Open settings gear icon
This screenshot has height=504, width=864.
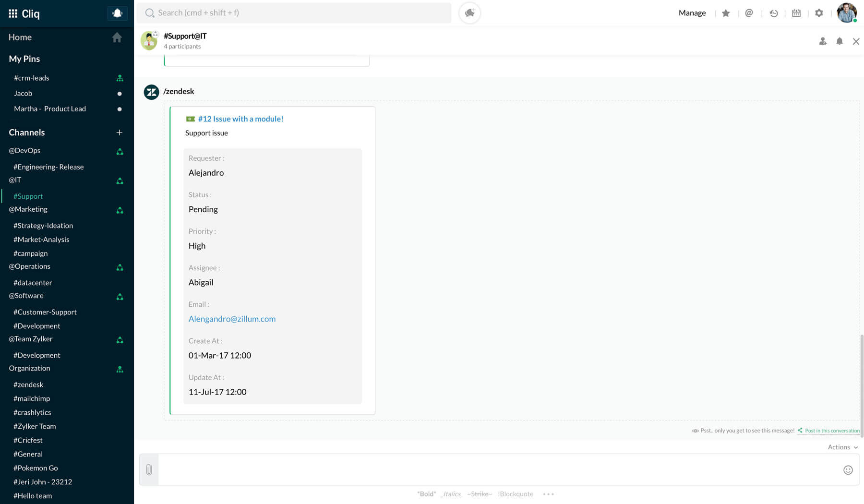click(819, 13)
